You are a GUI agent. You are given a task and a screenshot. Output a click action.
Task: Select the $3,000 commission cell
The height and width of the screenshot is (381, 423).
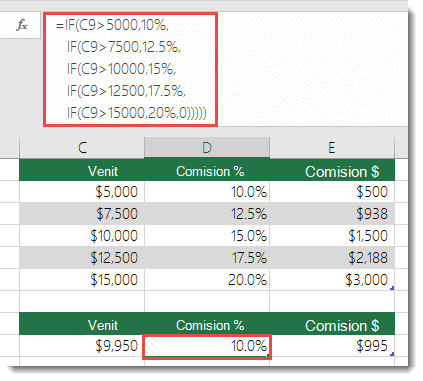tap(332, 280)
